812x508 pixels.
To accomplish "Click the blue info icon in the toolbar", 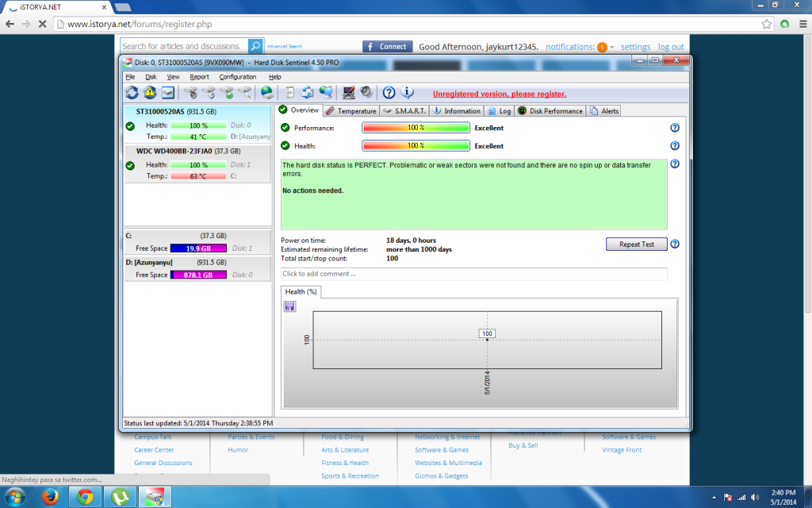I will (x=408, y=93).
